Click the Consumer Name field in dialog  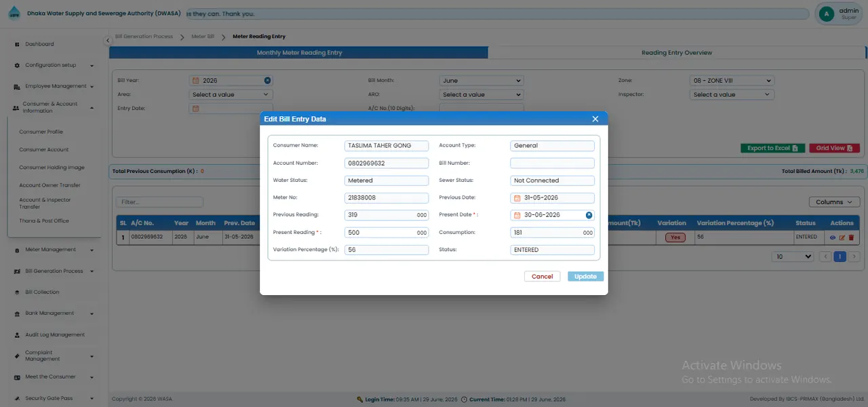[387, 146]
